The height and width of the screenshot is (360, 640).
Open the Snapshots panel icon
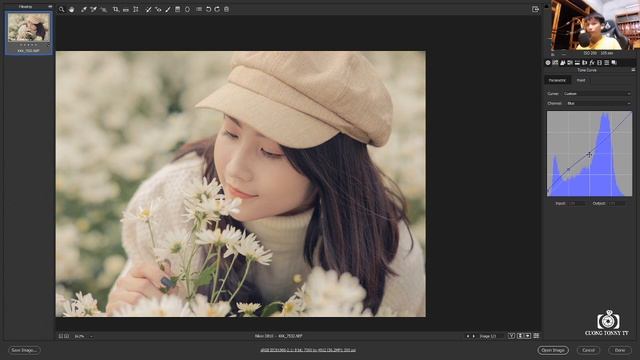pyautogui.click(x=614, y=63)
